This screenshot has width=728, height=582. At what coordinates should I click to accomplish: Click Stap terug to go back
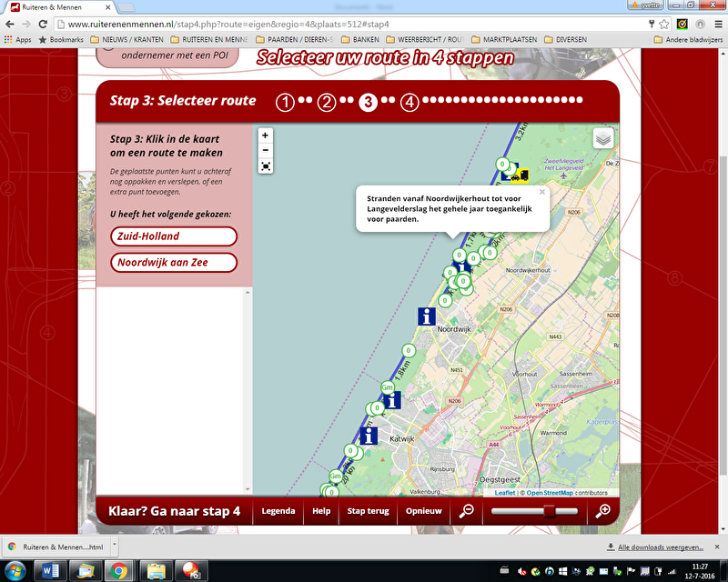(368, 511)
